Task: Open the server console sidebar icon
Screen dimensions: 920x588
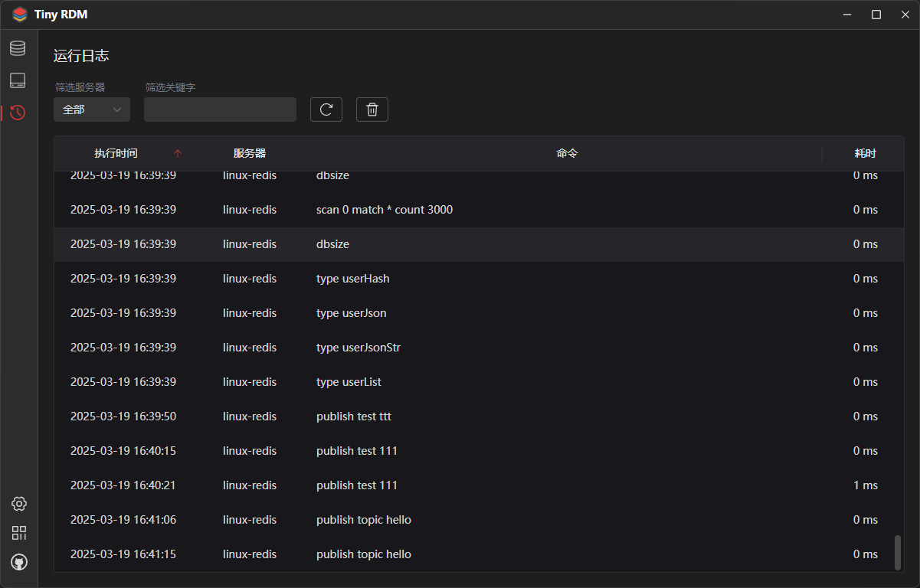Action: pyautogui.click(x=18, y=80)
